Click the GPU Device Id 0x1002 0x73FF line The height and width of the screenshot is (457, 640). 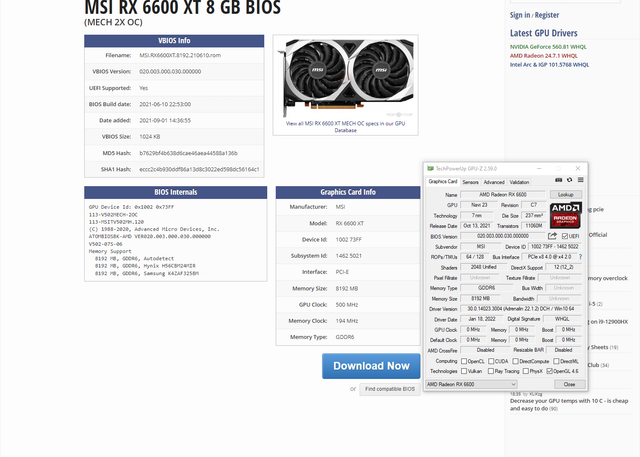(x=131, y=207)
